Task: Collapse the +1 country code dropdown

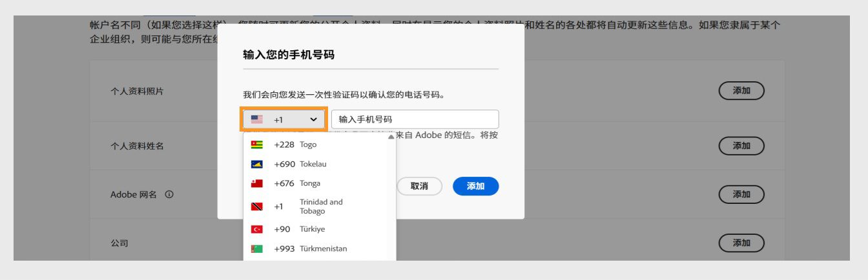Action: (313, 119)
